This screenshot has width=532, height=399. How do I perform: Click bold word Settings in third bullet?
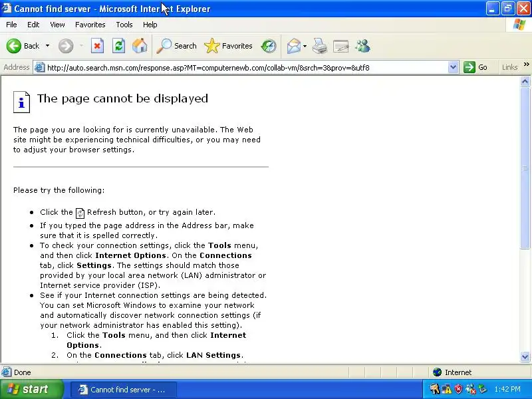[x=94, y=265]
